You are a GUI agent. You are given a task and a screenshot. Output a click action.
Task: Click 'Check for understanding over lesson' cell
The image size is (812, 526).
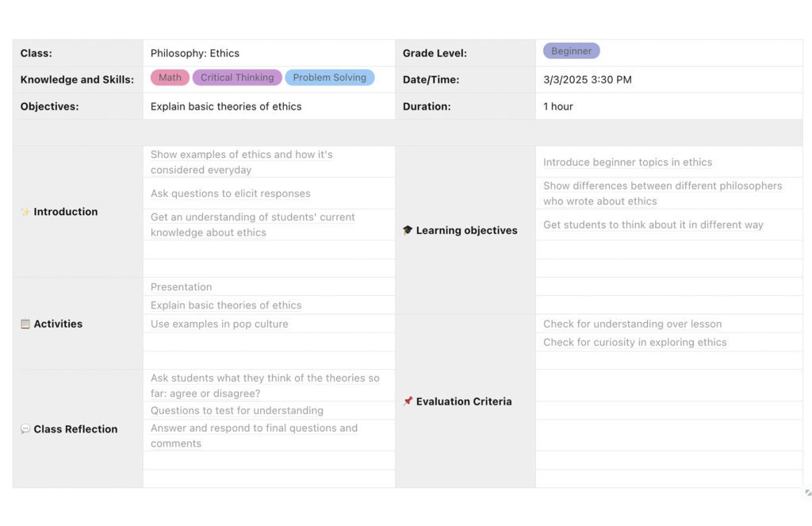click(632, 324)
